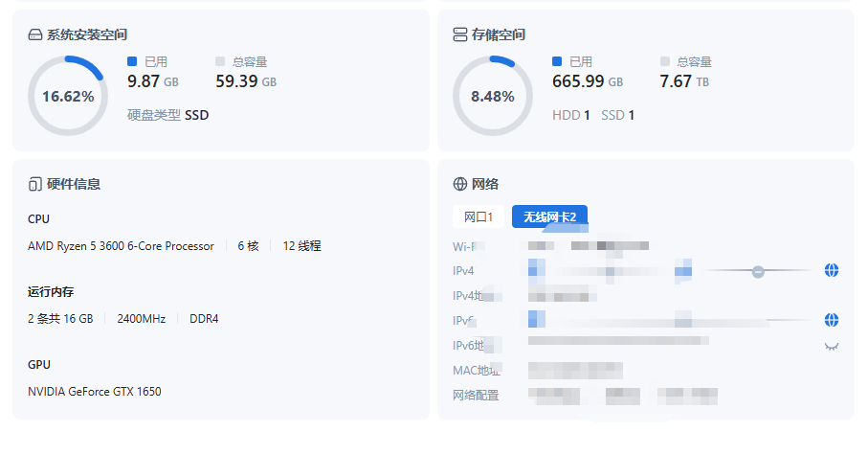868x455 pixels.
Task: Click the AMD Ryzen 5 3600 processor name
Action: 121,246
